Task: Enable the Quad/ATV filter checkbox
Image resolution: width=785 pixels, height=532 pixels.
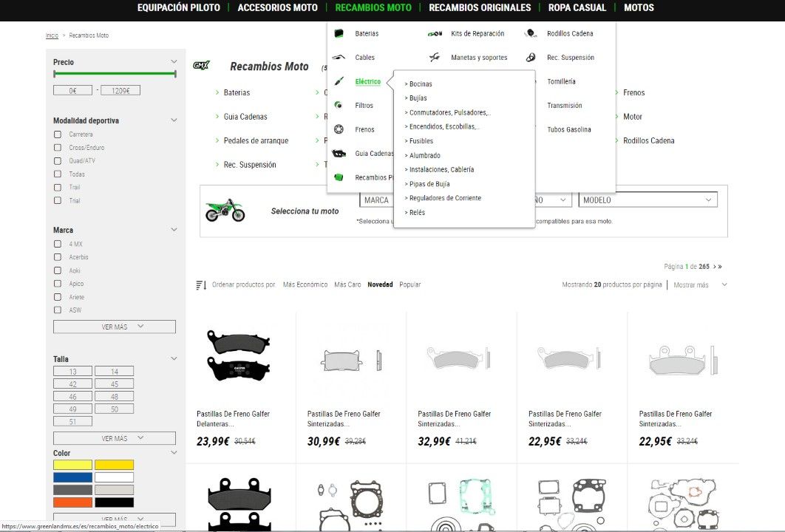Action: pyautogui.click(x=58, y=161)
